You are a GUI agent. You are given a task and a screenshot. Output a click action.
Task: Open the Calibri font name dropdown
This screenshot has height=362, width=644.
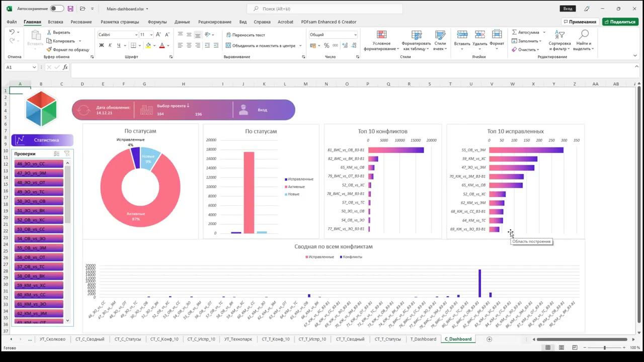(136, 35)
